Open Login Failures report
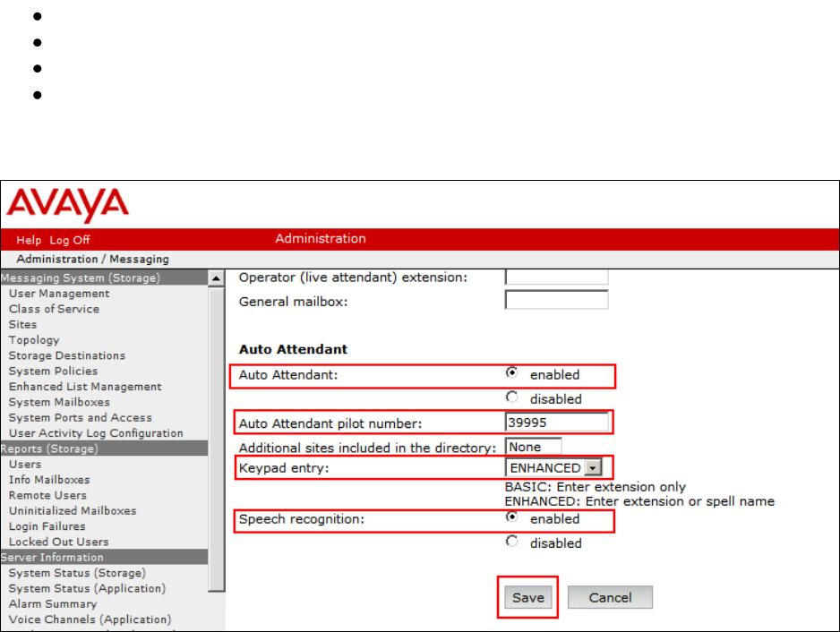This screenshot has height=632, width=840. pos(47,526)
